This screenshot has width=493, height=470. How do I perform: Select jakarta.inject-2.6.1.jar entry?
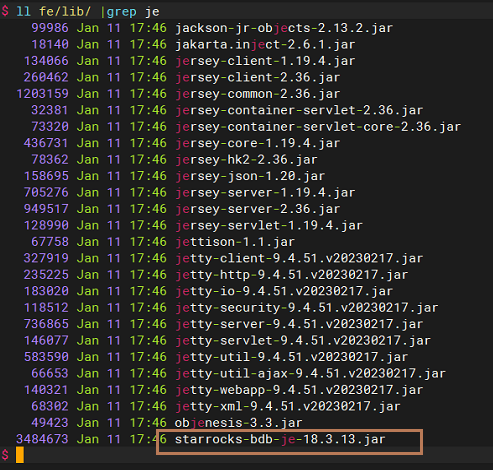[x=265, y=44]
